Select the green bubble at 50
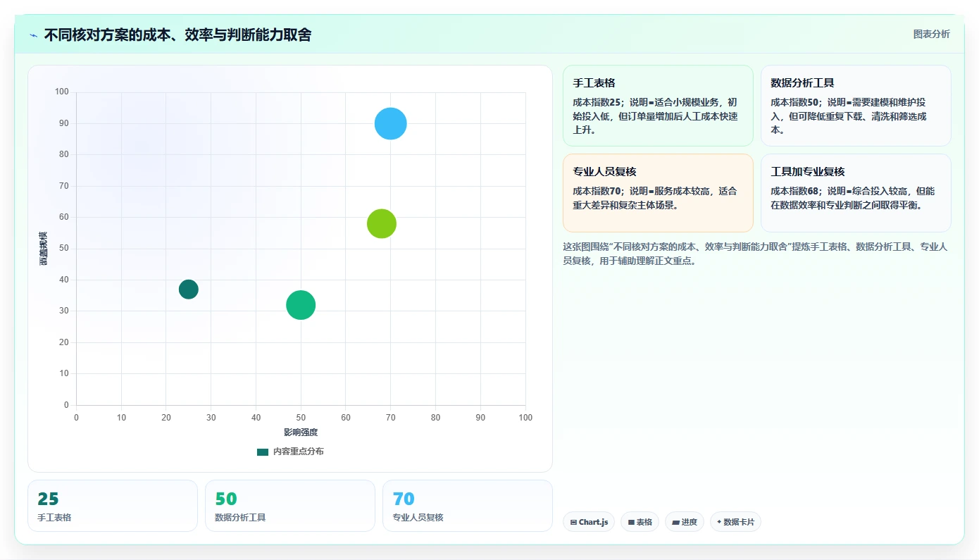This screenshot has height=560, width=979. coord(301,305)
